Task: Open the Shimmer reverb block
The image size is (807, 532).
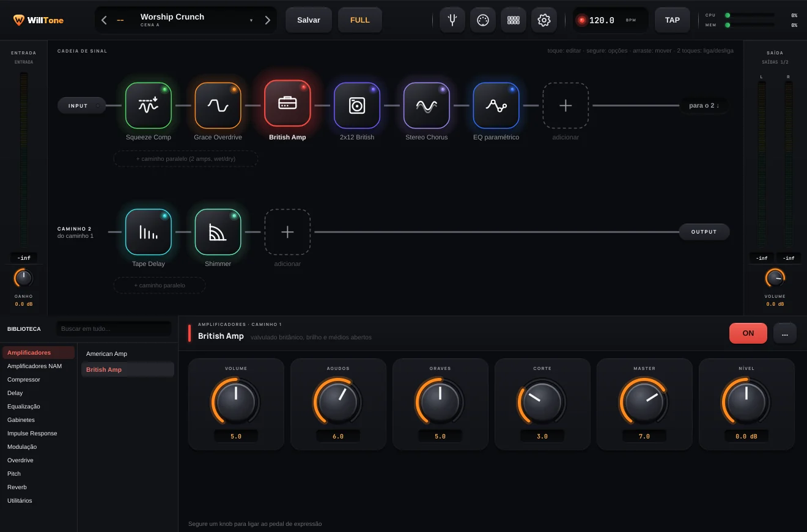Action: point(218,232)
